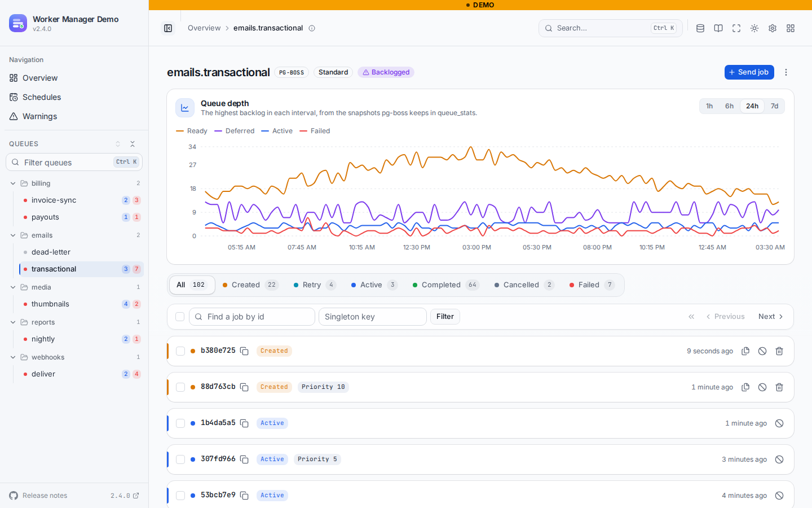Tick the select-all checkbox beside job search
Viewport: 812px width, 508px height.
pyautogui.click(x=180, y=317)
